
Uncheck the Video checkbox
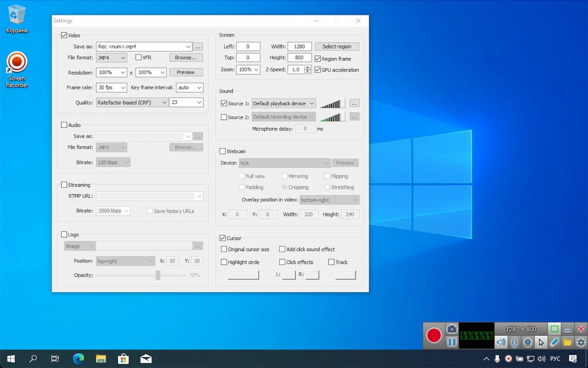[x=64, y=35]
